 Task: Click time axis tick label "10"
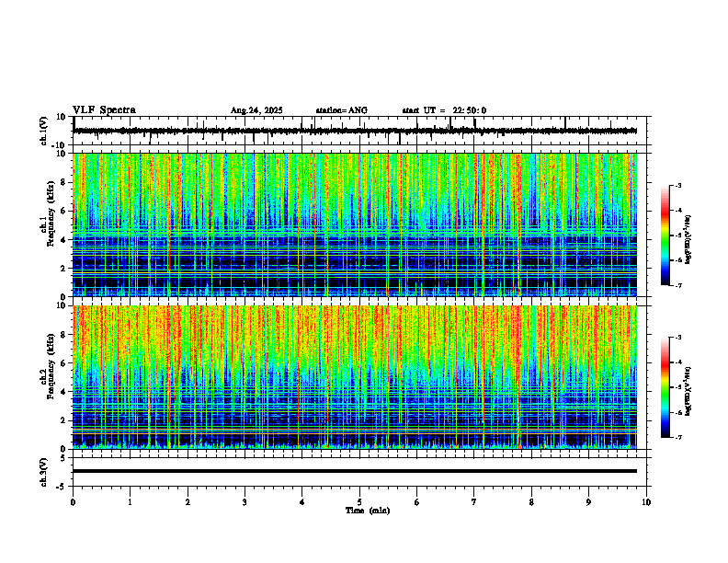[646, 502]
